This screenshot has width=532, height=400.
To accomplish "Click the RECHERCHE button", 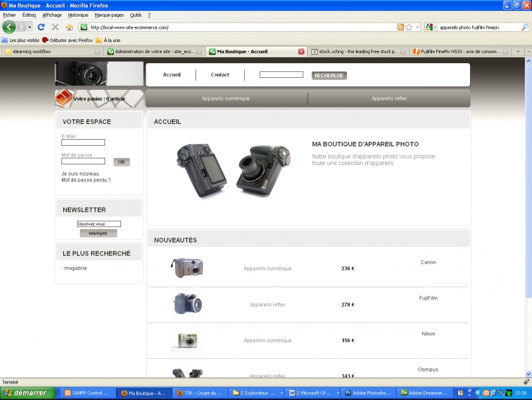I will (329, 75).
